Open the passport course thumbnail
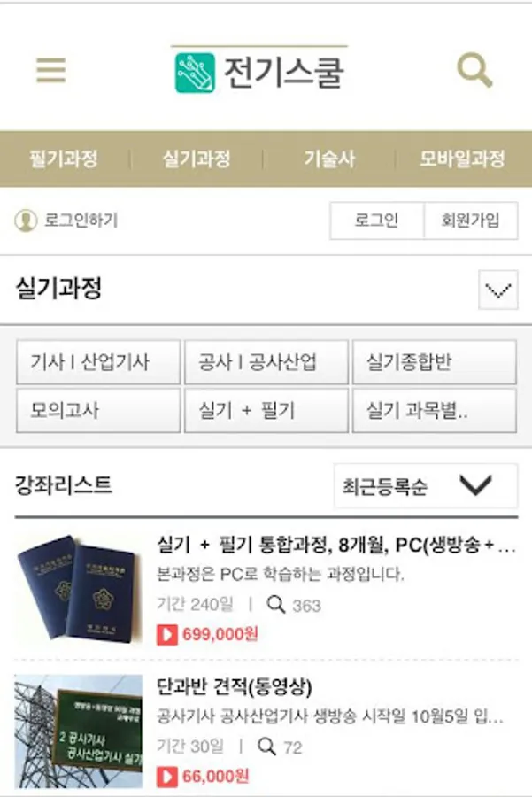The width and height of the screenshot is (532, 797). coord(79,590)
